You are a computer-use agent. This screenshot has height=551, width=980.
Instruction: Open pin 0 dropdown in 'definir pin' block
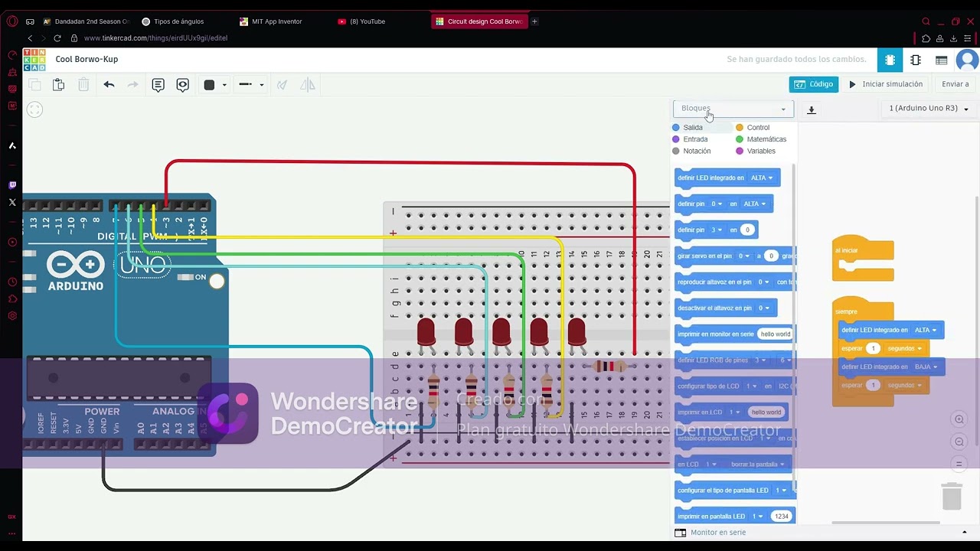pyautogui.click(x=717, y=204)
